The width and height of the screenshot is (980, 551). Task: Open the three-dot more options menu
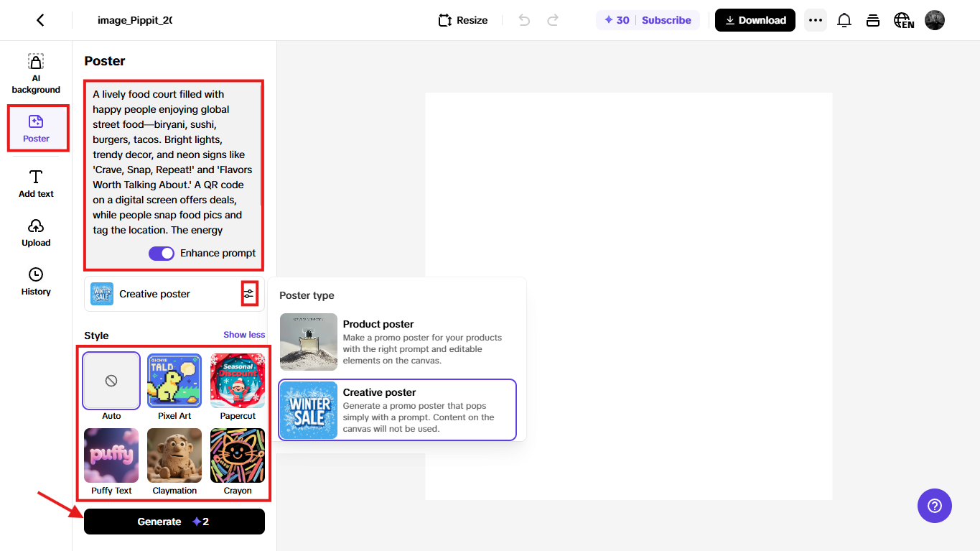[x=815, y=20]
